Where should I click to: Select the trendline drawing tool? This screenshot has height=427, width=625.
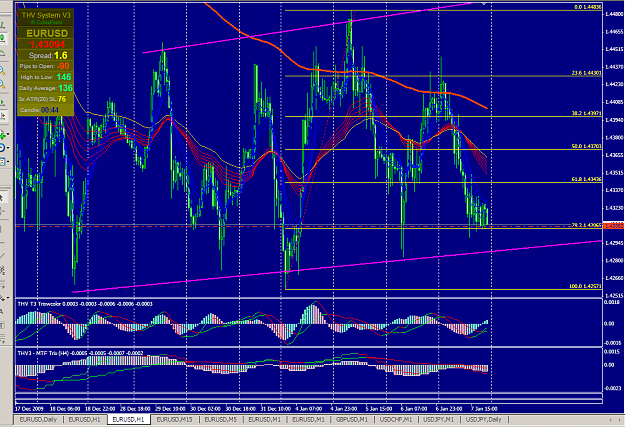pos(2,256)
